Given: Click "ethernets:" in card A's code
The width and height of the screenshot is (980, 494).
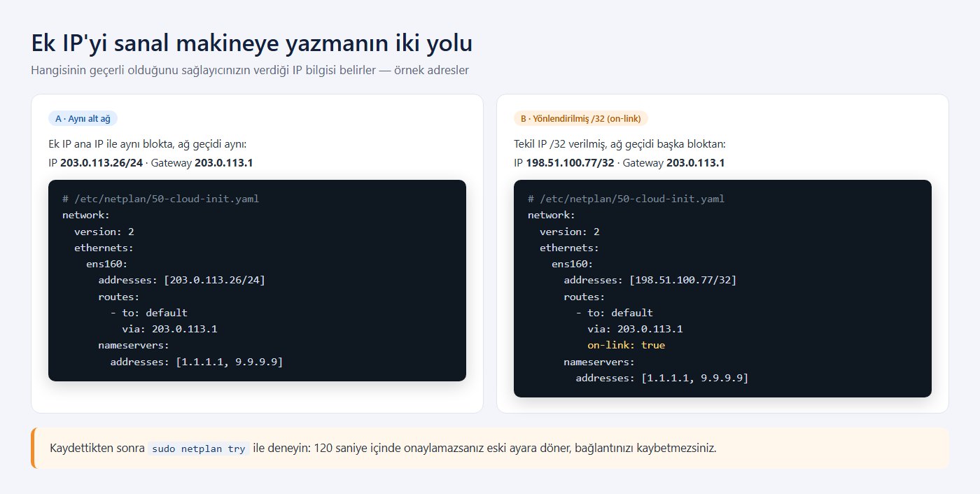Looking at the screenshot, I should coord(104,248).
